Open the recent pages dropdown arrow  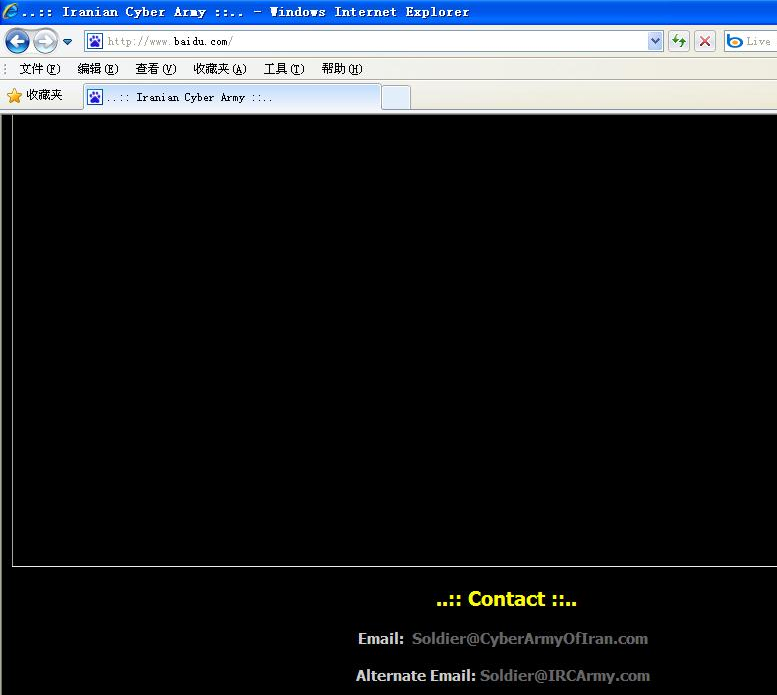67,42
